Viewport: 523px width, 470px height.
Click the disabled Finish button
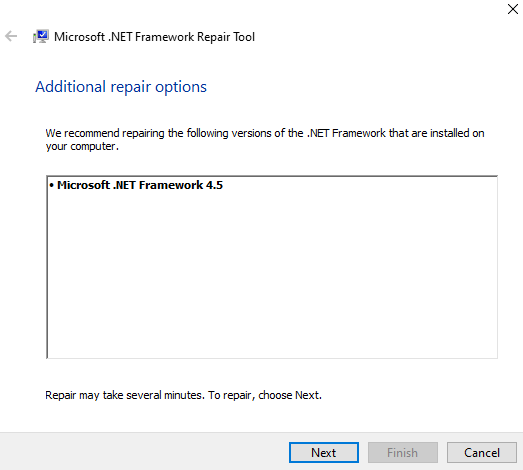(403, 452)
